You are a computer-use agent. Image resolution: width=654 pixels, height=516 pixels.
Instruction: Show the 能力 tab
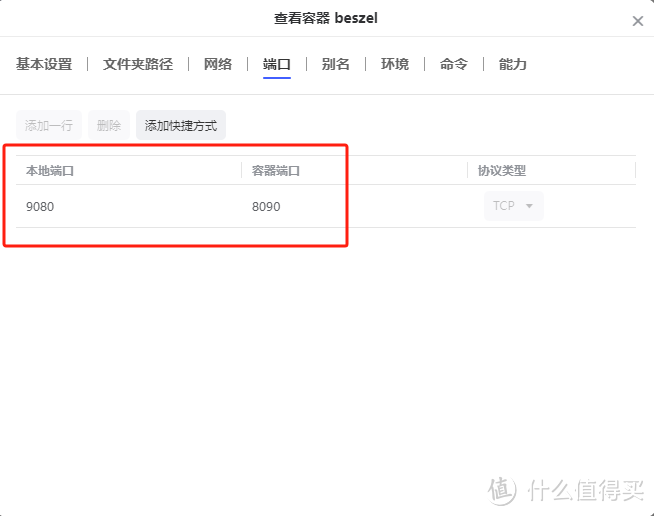513,64
